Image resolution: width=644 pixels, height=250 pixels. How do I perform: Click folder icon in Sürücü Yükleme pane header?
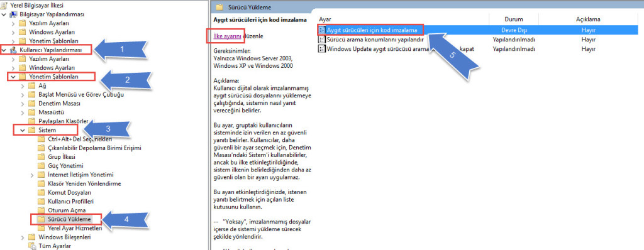click(x=219, y=7)
